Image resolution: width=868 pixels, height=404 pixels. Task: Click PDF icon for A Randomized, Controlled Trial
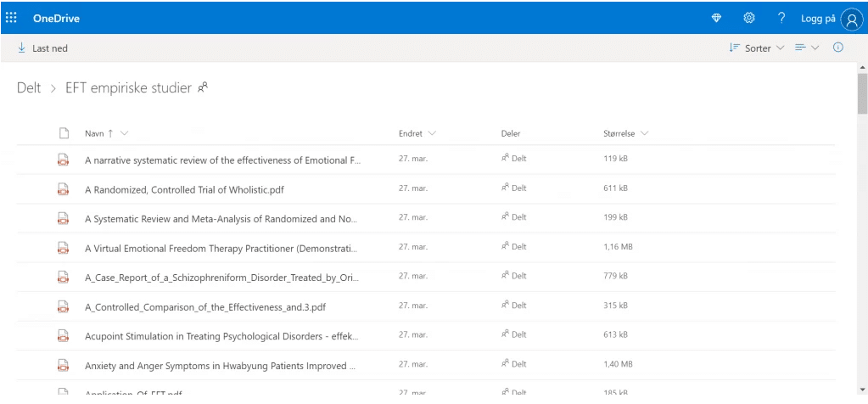click(x=63, y=188)
